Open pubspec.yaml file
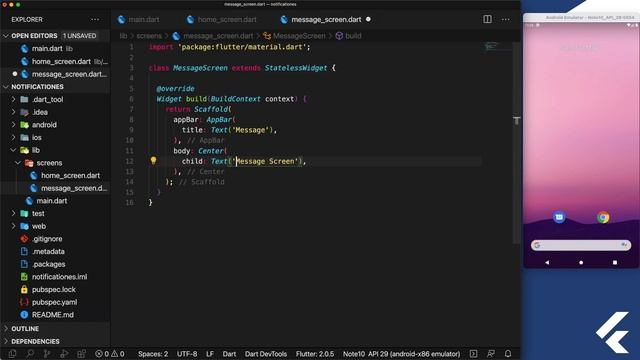Screen dimensions: 640x360 pyautogui.click(x=54, y=302)
